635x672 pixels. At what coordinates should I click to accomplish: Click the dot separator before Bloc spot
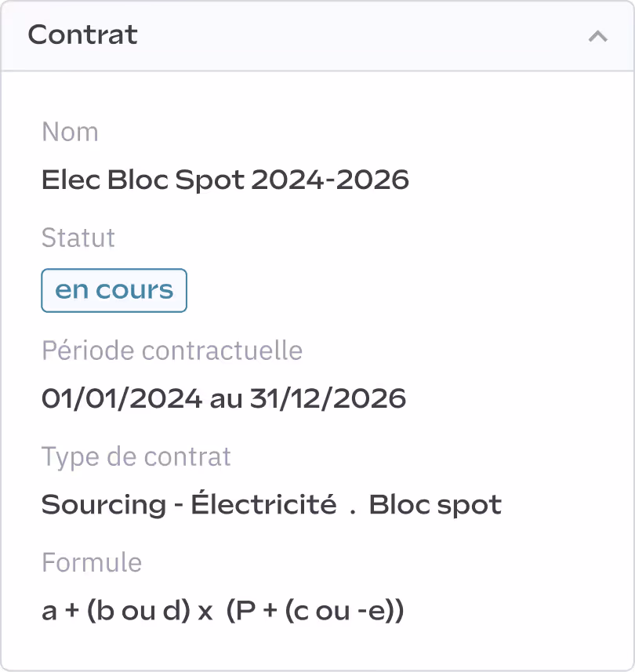click(x=353, y=507)
